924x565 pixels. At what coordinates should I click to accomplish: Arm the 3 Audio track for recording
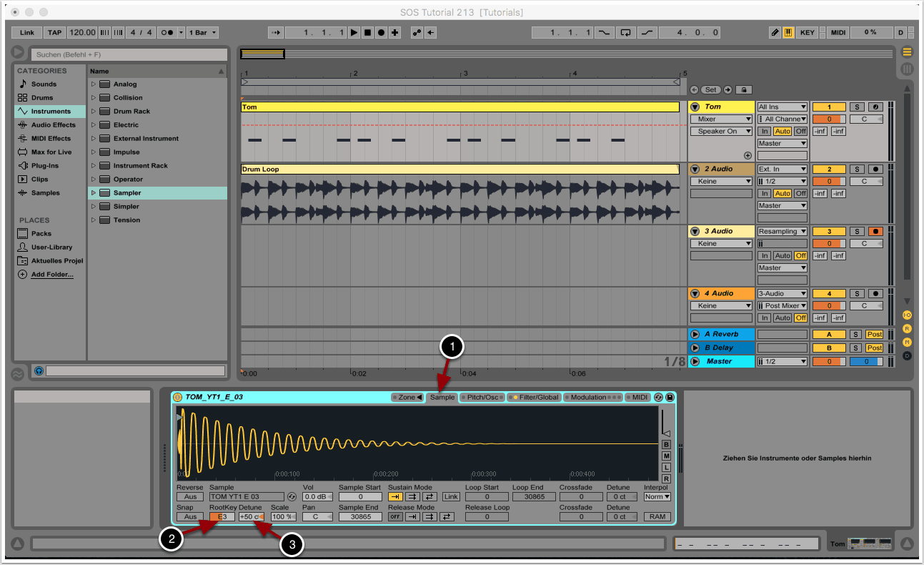[x=875, y=231]
